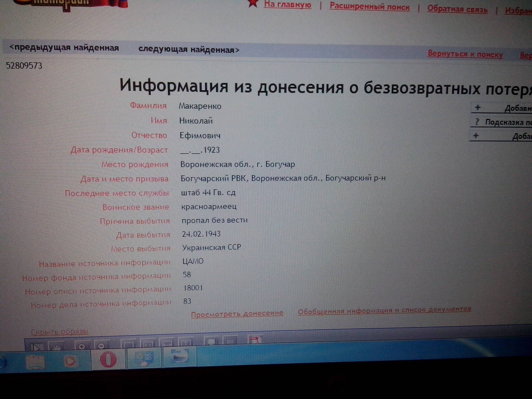Open 'На главную' home link
This screenshot has width=532, height=399.
point(287,4)
